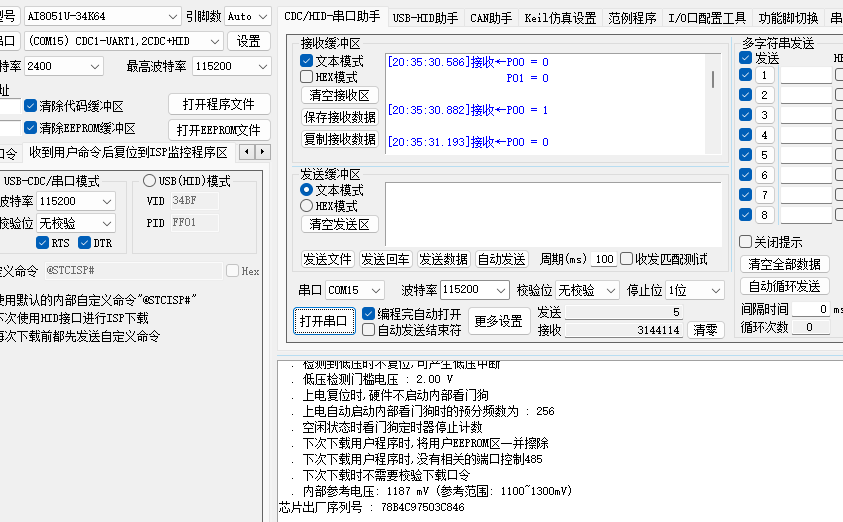Toggle the 发送 checkbox in multi-string panel

[x=745, y=58]
